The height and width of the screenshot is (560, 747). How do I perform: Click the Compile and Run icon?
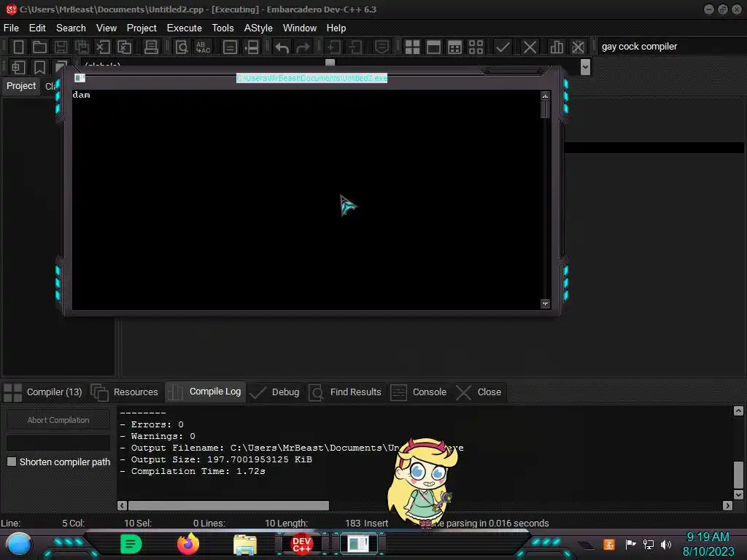[x=455, y=47]
